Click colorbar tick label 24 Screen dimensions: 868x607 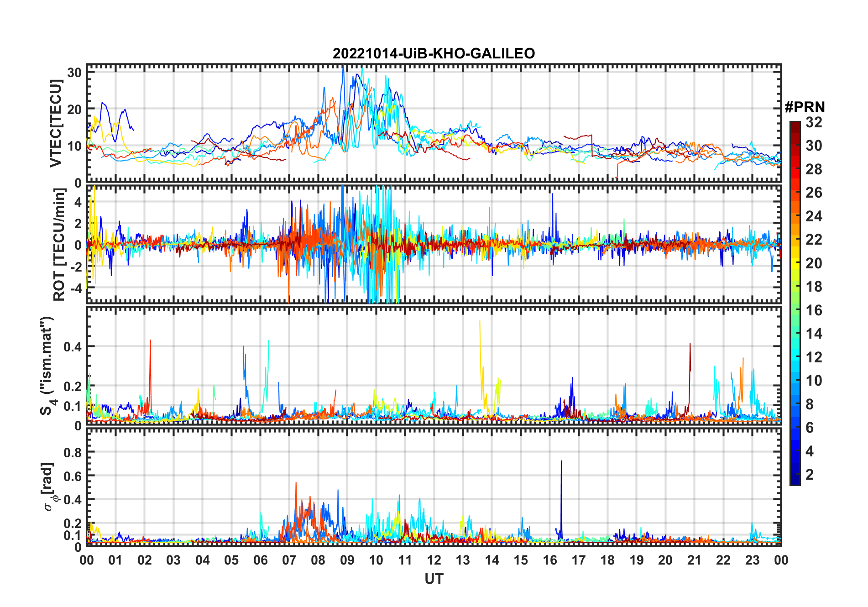[814, 216]
